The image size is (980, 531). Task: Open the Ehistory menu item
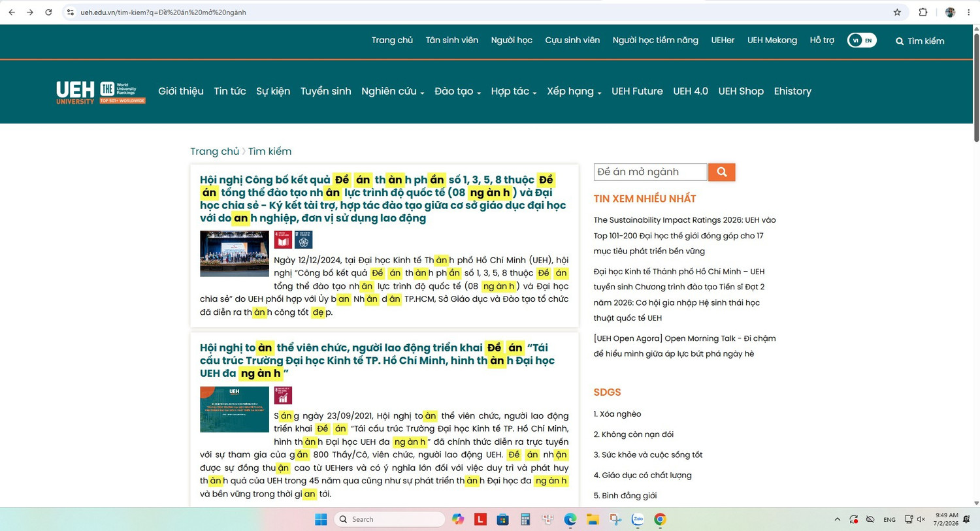792,91
